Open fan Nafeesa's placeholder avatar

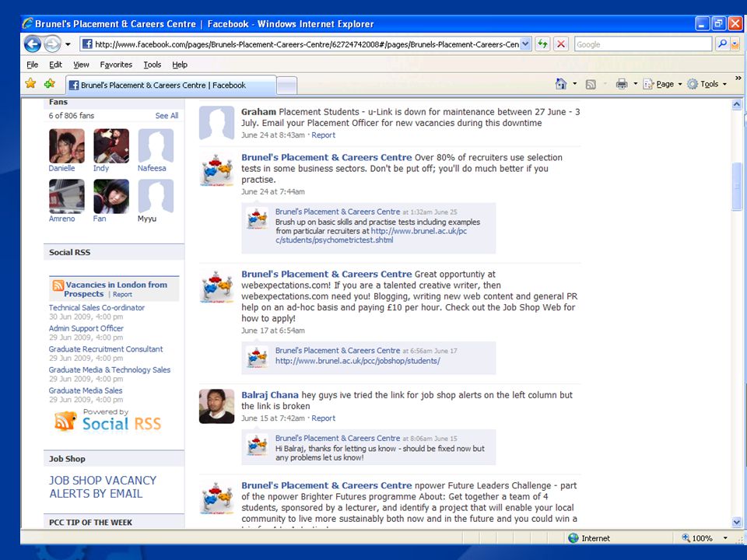[156, 145]
